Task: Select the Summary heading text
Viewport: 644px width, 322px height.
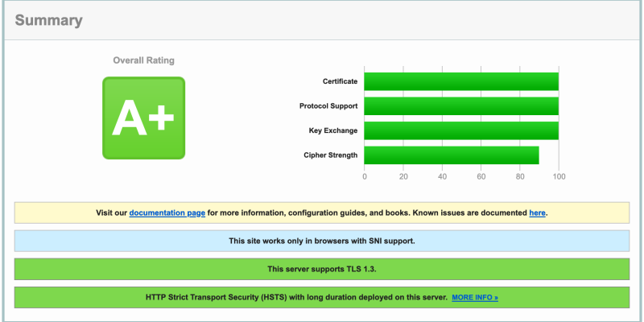Action: [49, 20]
